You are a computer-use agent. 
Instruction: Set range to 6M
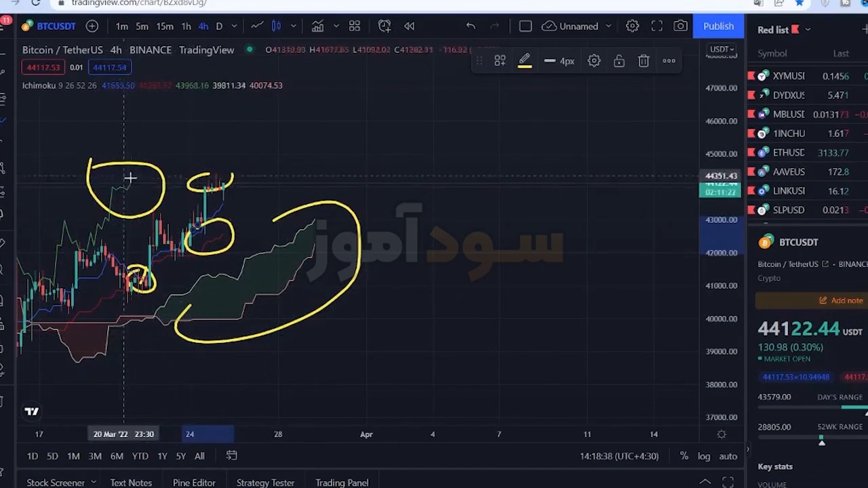pyautogui.click(x=117, y=456)
